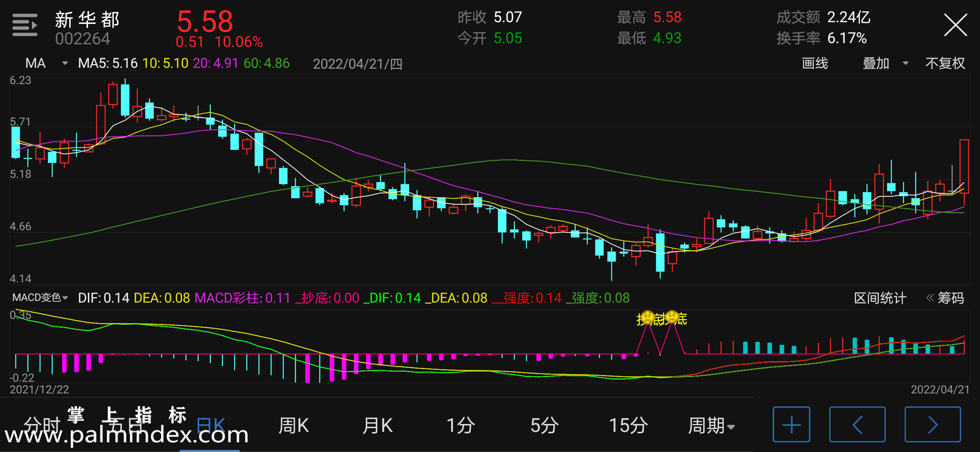The image size is (980, 452).
Task: Tap the stock code 002264
Action: [x=83, y=39]
